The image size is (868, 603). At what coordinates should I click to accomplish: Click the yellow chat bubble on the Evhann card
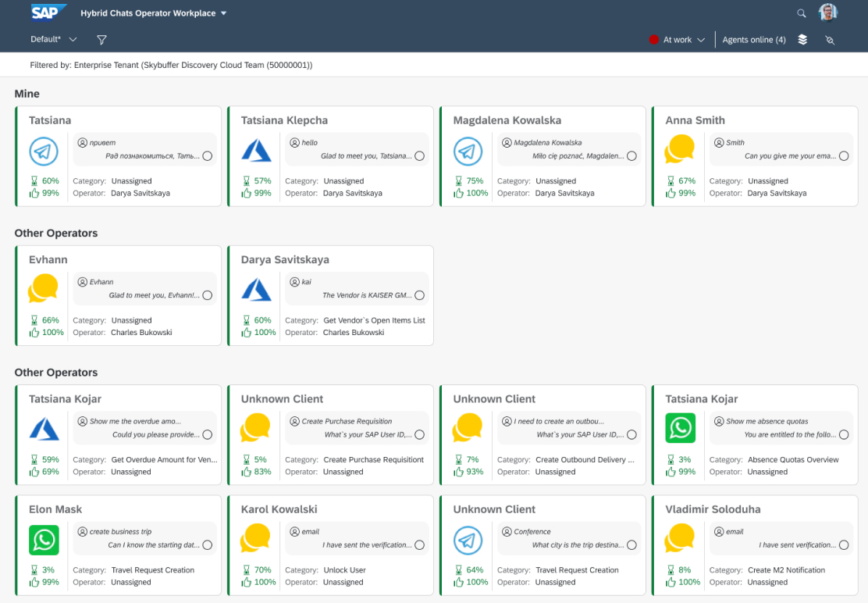[43, 289]
